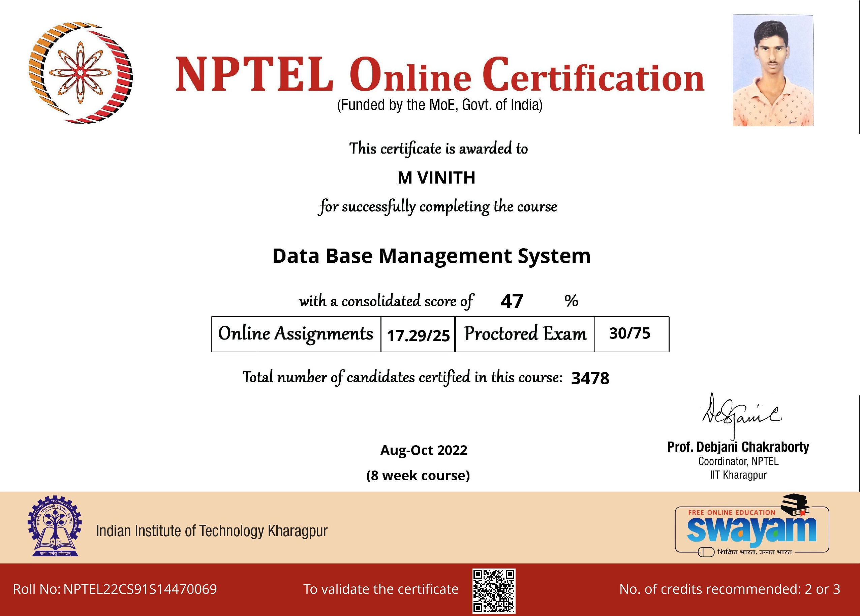Image resolution: width=860 pixels, height=616 pixels.
Task: Click 'Prof. Debjani Chakraborty'
Action: tap(738, 447)
